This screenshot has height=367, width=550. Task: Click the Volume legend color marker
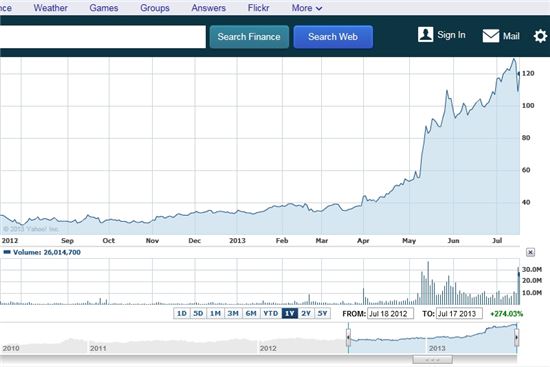(7, 252)
